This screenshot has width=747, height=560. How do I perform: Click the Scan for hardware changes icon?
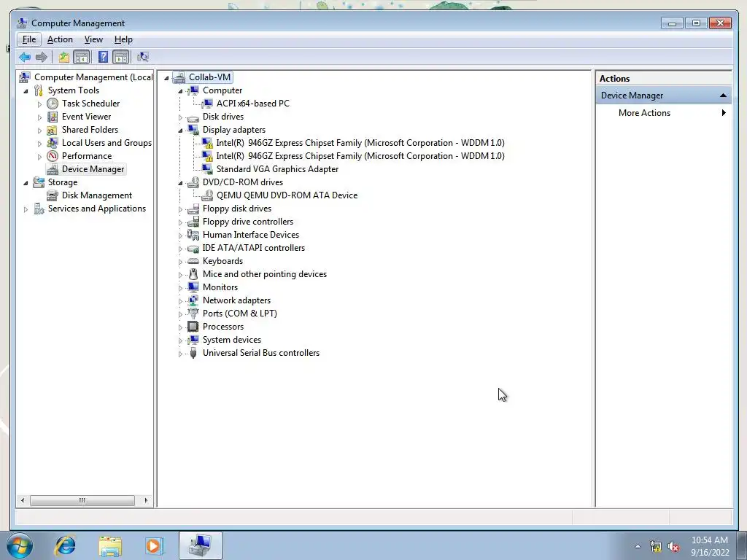(x=143, y=58)
